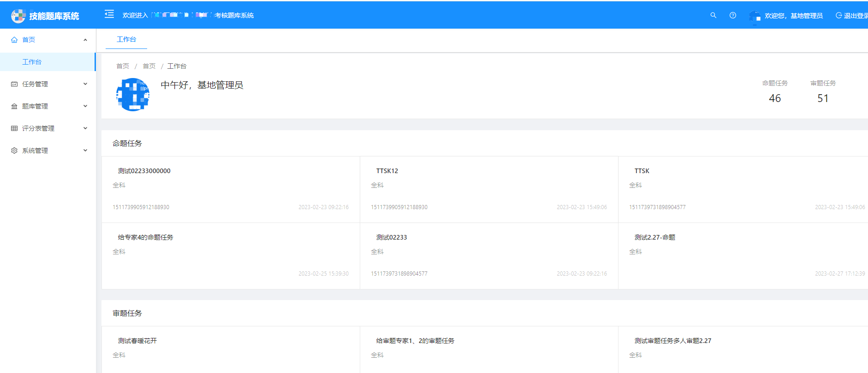Screen dimensions: 868x373
Task: Click the 退出登录 logout icon
Action: (839, 15)
